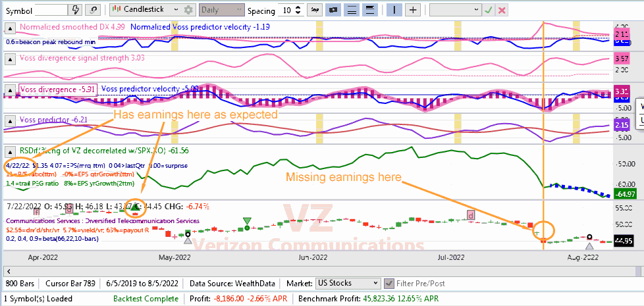Click the gray up-triangle signal in early May
The height and width of the screenshot is (306, 644).
click(x=188, y=242)
